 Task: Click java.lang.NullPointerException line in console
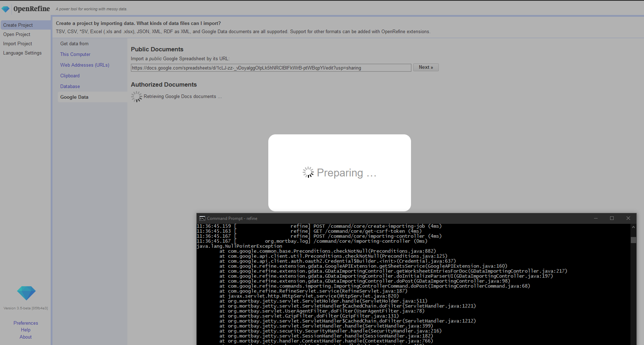click(239, 246)
